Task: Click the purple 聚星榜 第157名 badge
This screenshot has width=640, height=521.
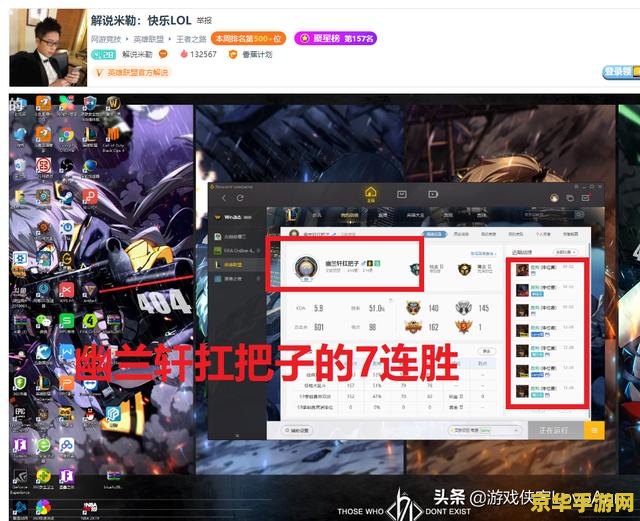Action: pyautogui.click(x=336, y=38)
